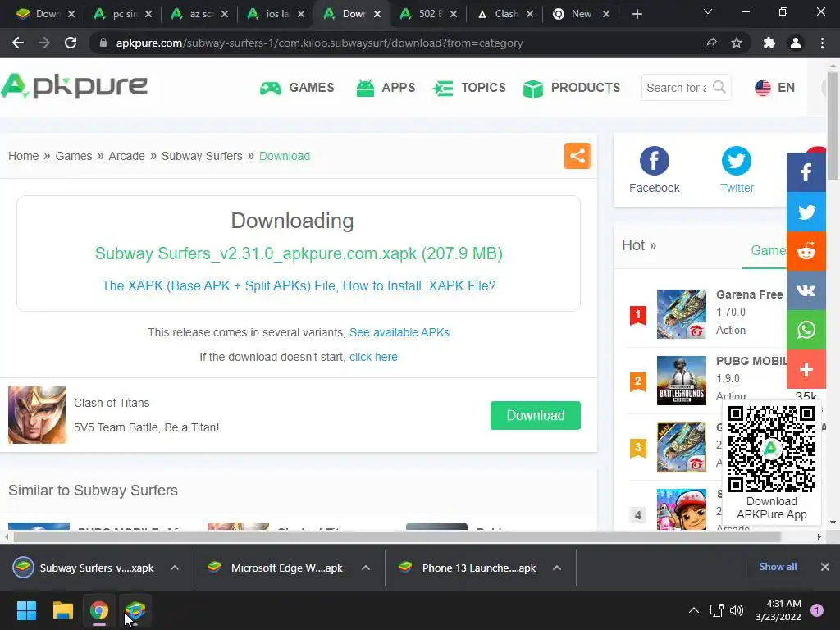Open Clash of Titans thumbnail
The width and height of the screenshot is (840, 630).
pyautogui.click(x=37, y=414)
